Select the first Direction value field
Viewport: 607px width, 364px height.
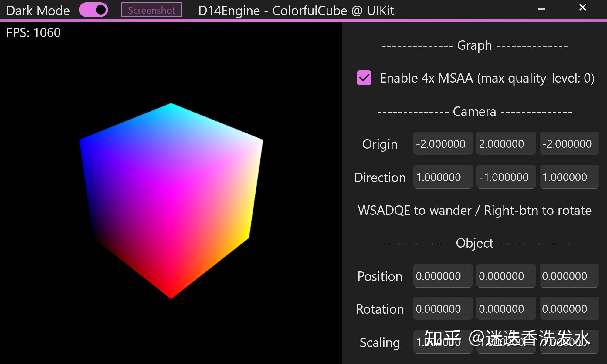443,177
